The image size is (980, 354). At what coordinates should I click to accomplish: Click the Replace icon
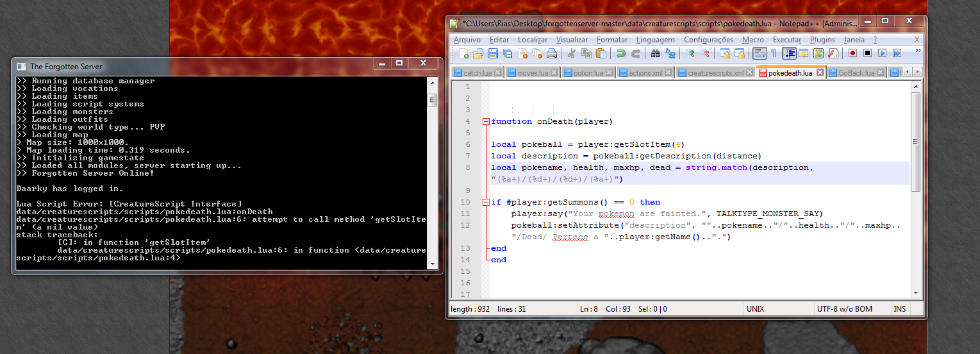pyautogui.click(x=670, y=53)
